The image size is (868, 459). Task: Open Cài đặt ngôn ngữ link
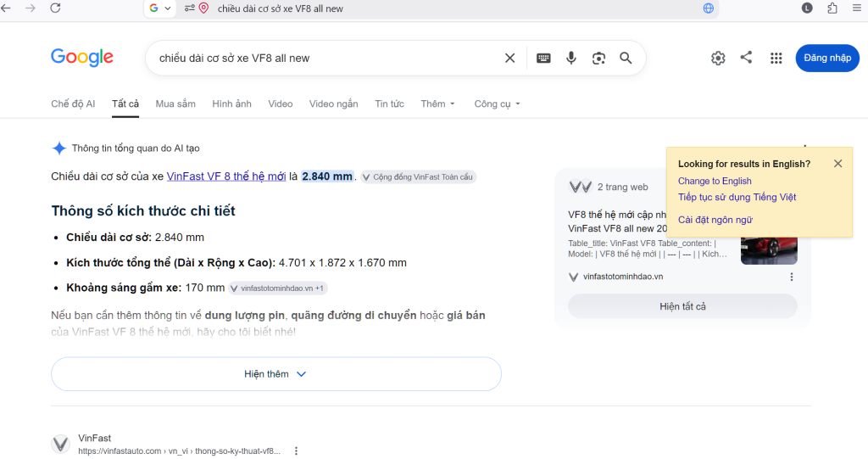click(x=715, y=220)
